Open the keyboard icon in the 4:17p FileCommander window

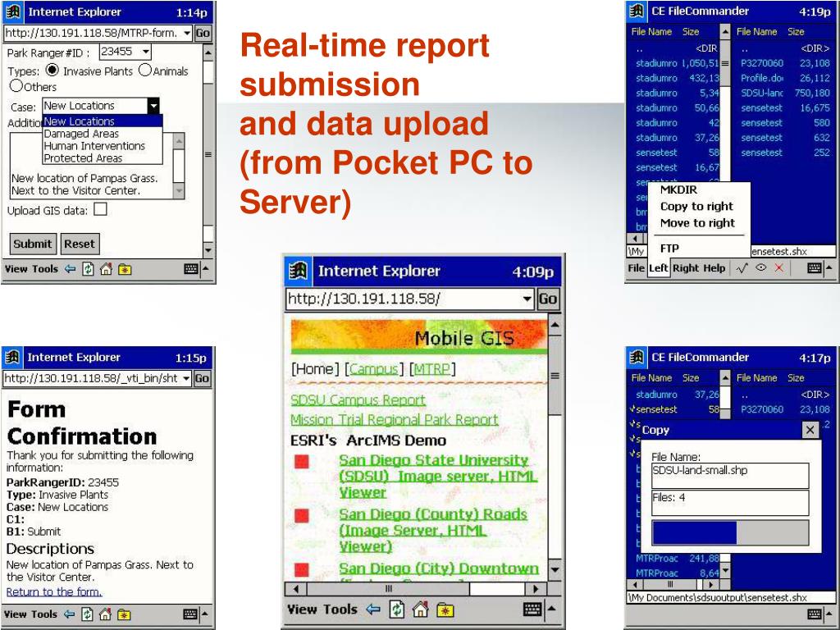[815, 614]
